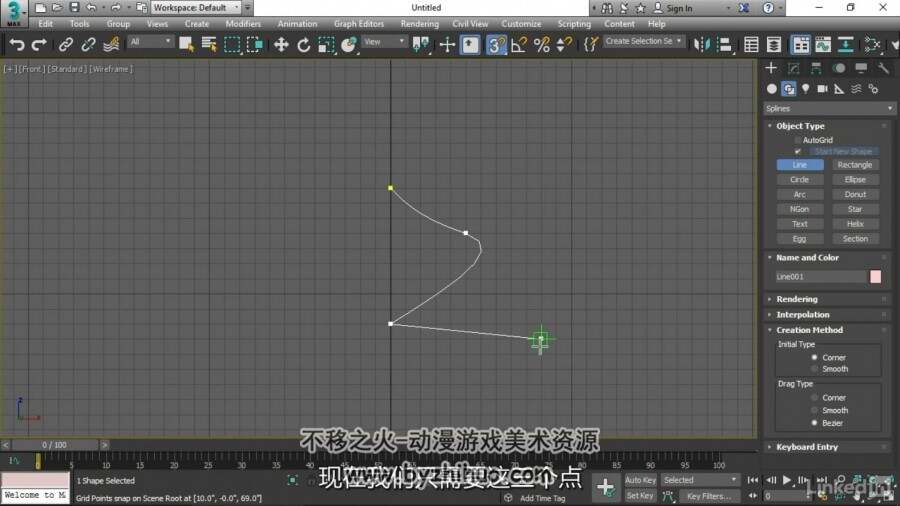Open Workspace Default dropdown
Image resolution: width=900 pixels, height=506 pixels.
pos(196,7)
